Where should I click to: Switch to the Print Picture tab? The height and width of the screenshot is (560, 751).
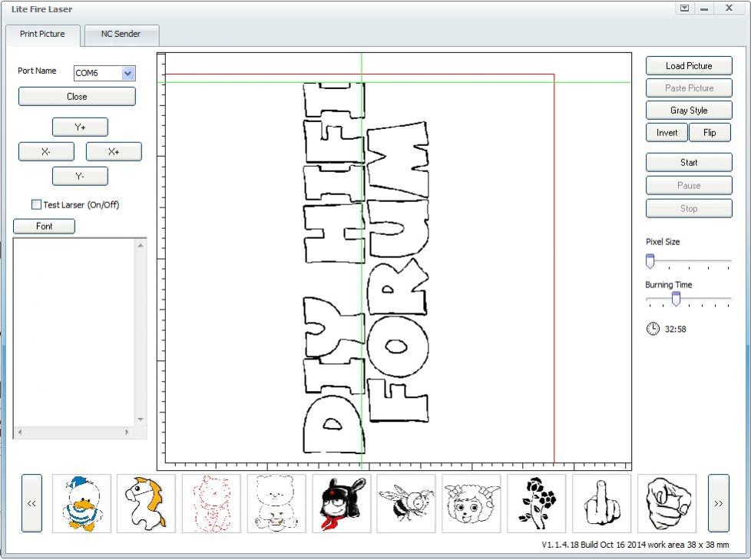43,35
